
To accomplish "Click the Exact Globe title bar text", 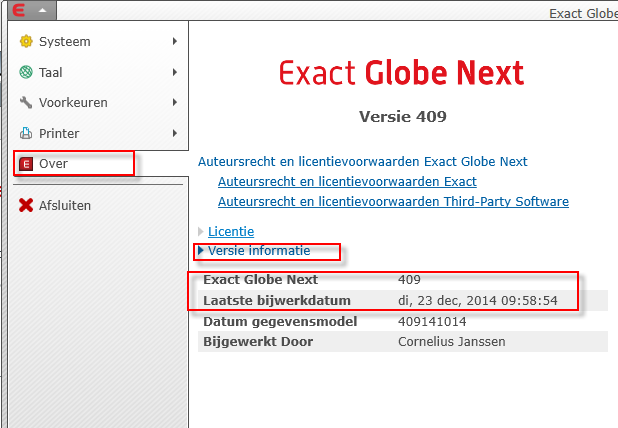I will click(583, 13).
